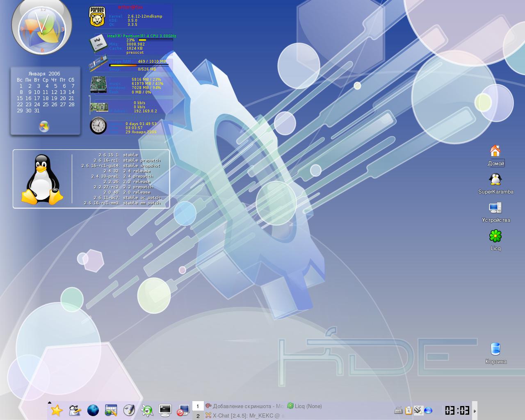Expand the small arrow above the star launcher
525x420 pixels.
(50, 403)
